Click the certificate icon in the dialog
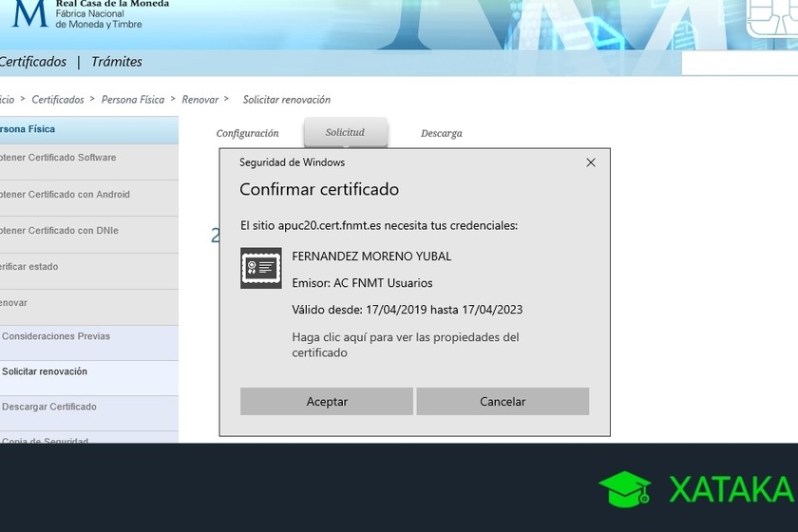 [260, 269]
